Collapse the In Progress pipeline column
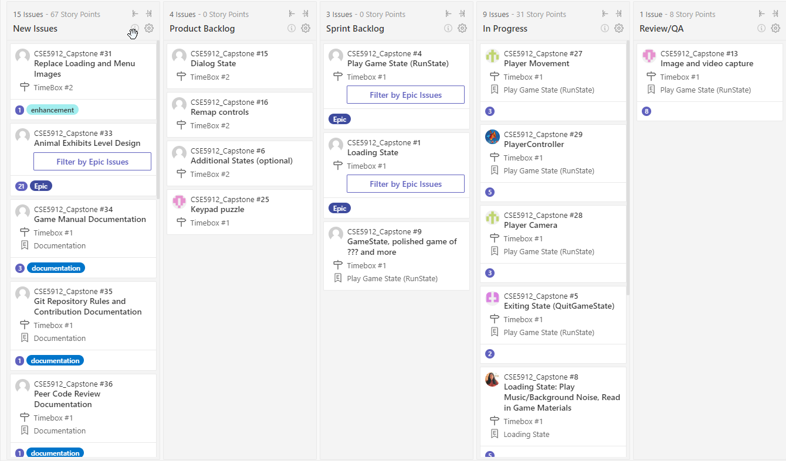The image size is (786, 461). (619, 14)
